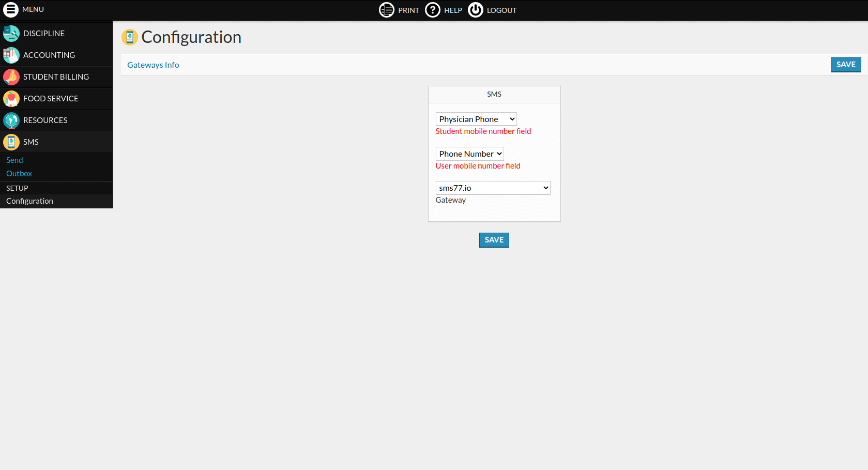Click the Gateways Info link

[x=153, y=65]
